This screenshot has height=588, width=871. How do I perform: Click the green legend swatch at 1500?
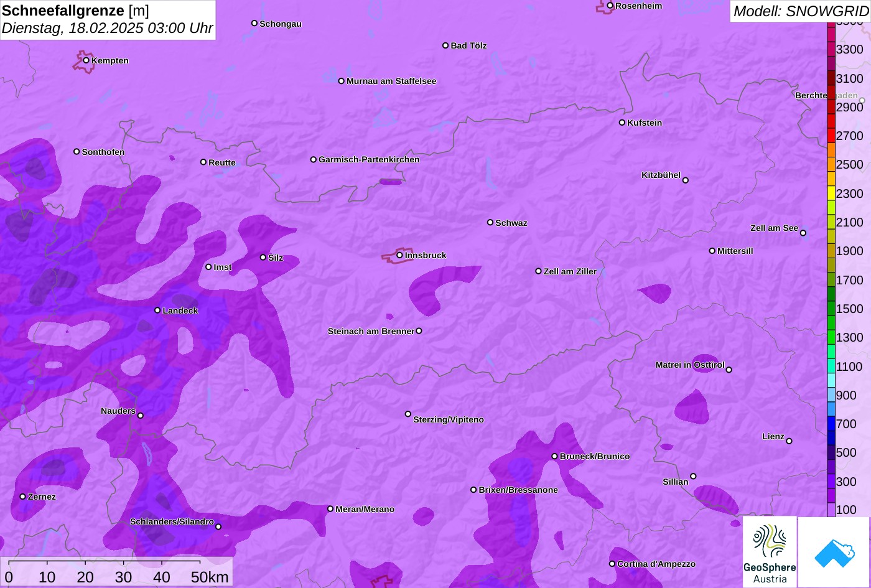click(x=831, y=309)
